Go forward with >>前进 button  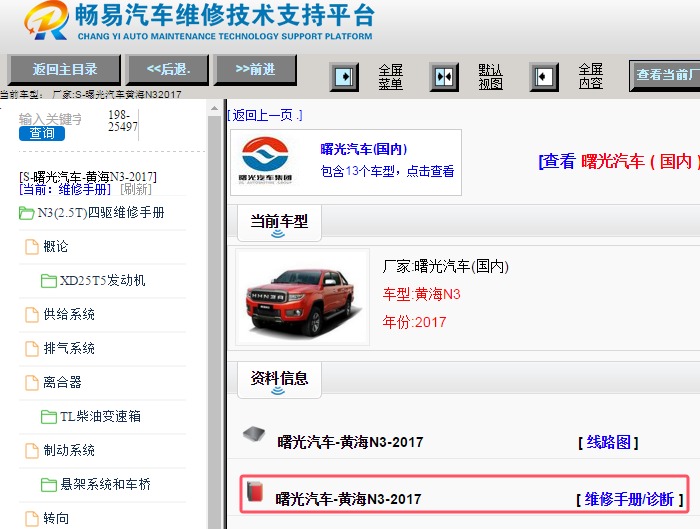coord(255,70)
